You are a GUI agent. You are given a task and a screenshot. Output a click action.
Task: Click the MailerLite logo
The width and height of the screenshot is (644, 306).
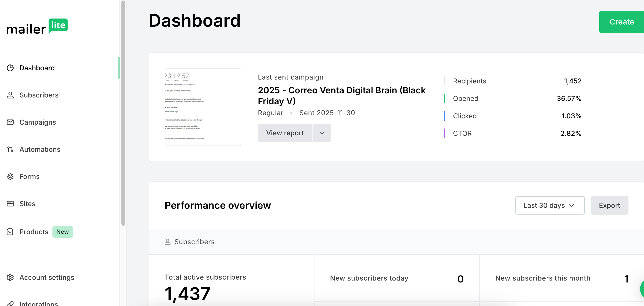coord(37,27)
